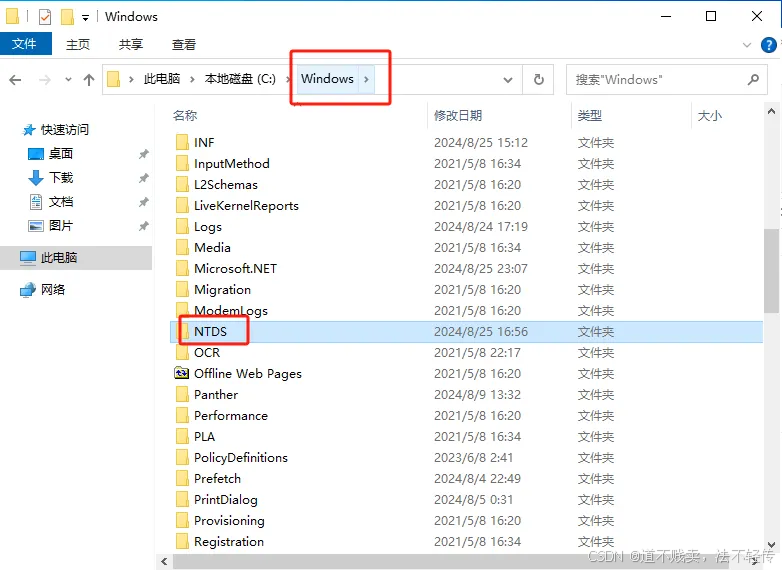Image resolution: width=782 pixels, height=570 pixels.
Task: Click the Help question mark icon
Action: pos(768,45)
